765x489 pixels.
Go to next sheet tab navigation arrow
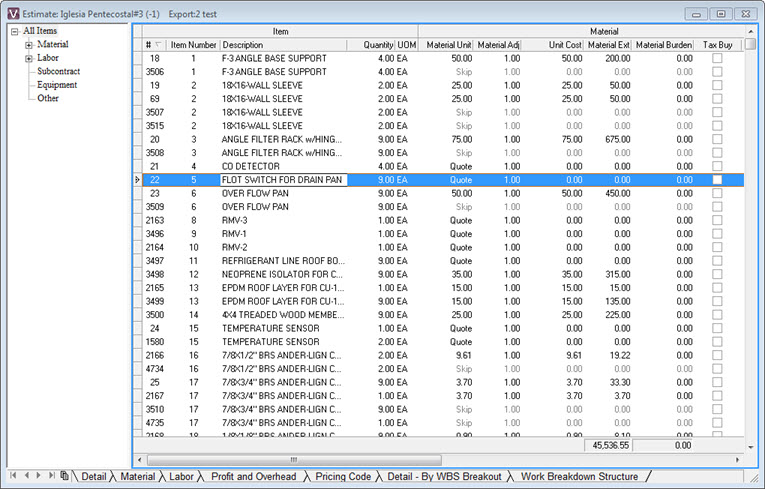click(39, 475)
